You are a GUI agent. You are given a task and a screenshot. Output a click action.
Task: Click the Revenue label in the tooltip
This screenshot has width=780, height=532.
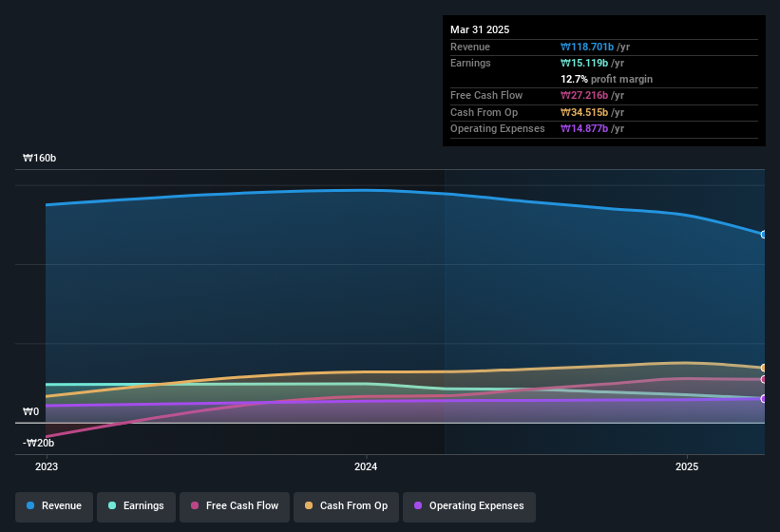pyautogui.click(x=470, y=47)
